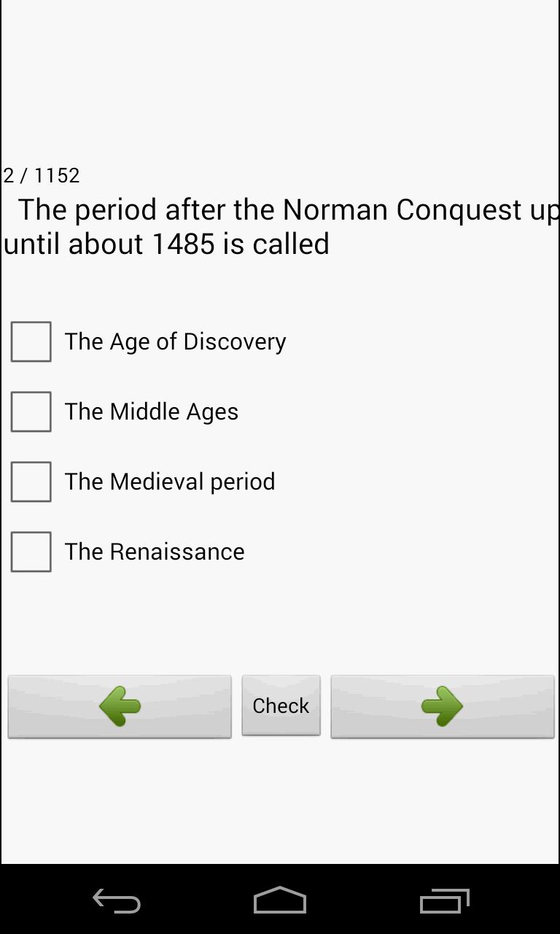The height and width of the screenshot is (934, 560).
Task: Tap the "The Middle Ages" answer text
Action: pos(152,412)
